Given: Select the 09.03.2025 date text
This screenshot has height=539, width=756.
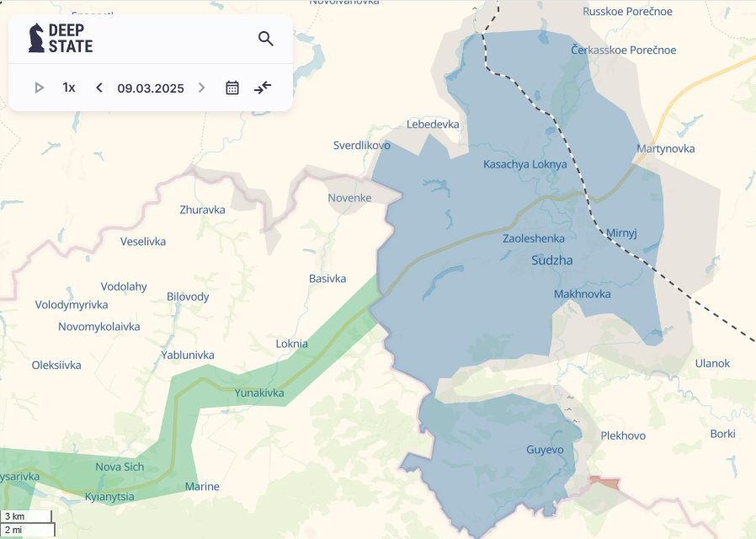Looking at the screenshot, I should [x=151, y=88].
